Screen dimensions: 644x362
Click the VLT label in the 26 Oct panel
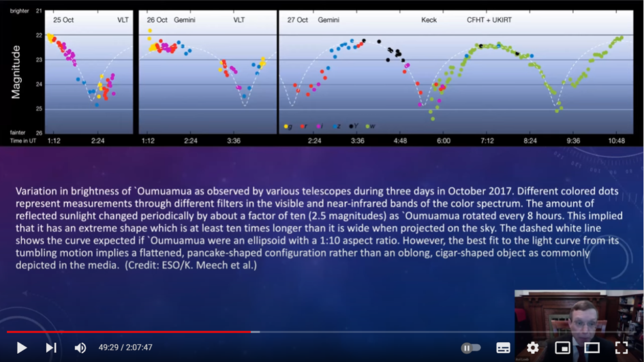coord(239,20)
